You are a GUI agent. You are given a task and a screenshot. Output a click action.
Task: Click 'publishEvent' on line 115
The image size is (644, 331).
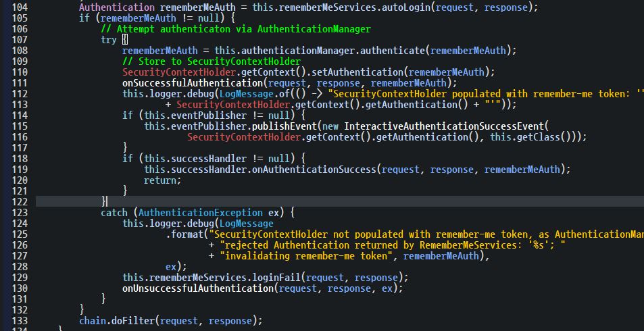click(284, 126)
